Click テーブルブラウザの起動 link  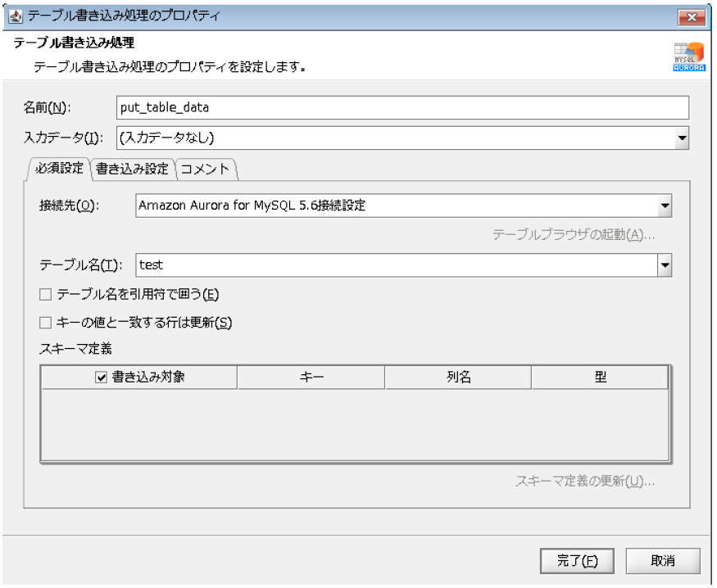(573, 235)
